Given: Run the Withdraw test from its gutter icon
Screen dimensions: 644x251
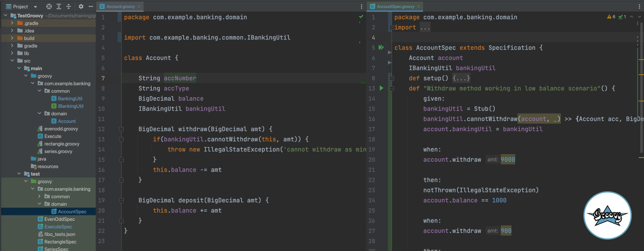Looking at the screenshot, I should coord(381,88).
